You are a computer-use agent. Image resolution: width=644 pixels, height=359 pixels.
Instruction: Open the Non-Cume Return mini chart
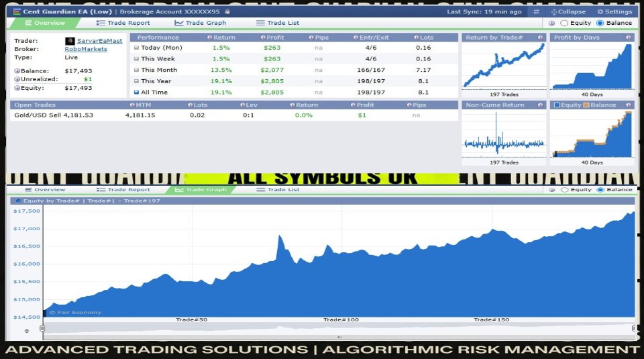tap(504, 134)
